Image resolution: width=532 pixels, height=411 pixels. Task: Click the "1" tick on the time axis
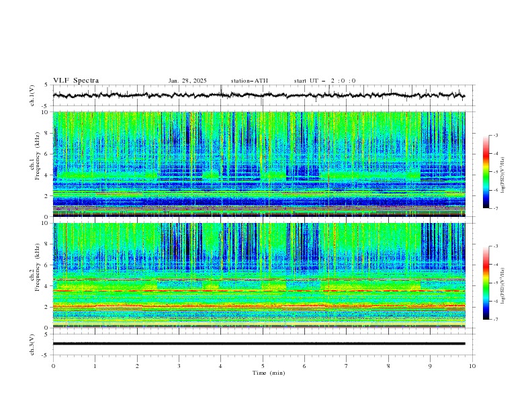pyautogui.click(x=95, y=366)
